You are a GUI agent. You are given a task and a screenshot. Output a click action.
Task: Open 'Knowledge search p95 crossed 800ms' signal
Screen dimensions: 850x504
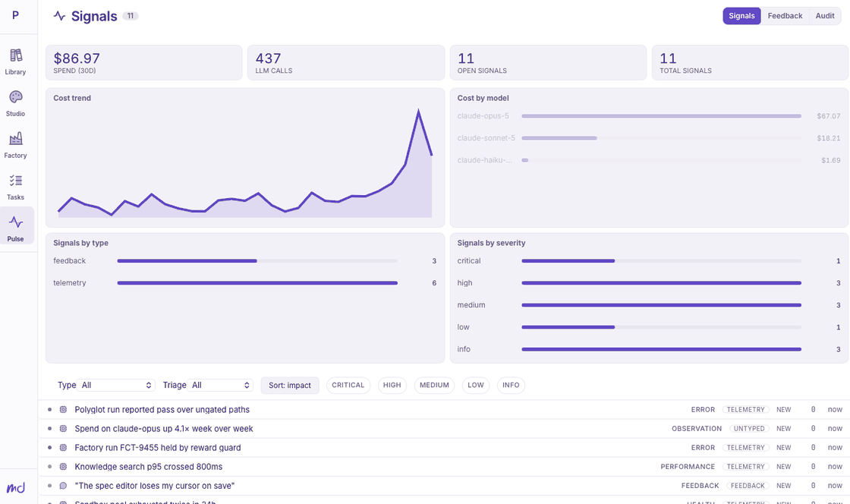[149, 467]
